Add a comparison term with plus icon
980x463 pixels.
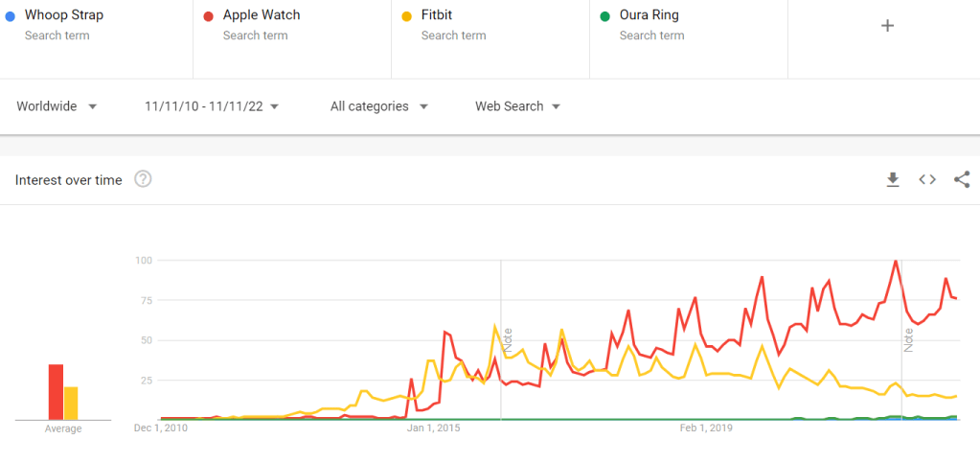tap(887, 26)
